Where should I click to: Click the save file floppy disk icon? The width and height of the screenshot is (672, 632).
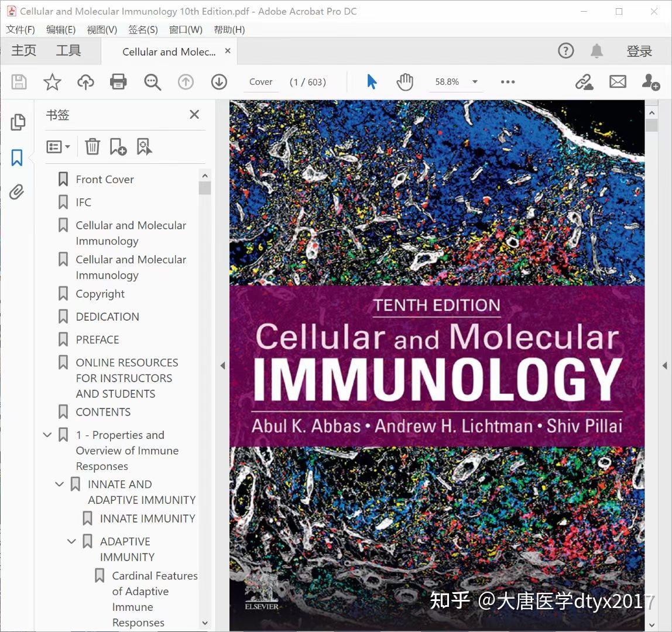point(19,81)
